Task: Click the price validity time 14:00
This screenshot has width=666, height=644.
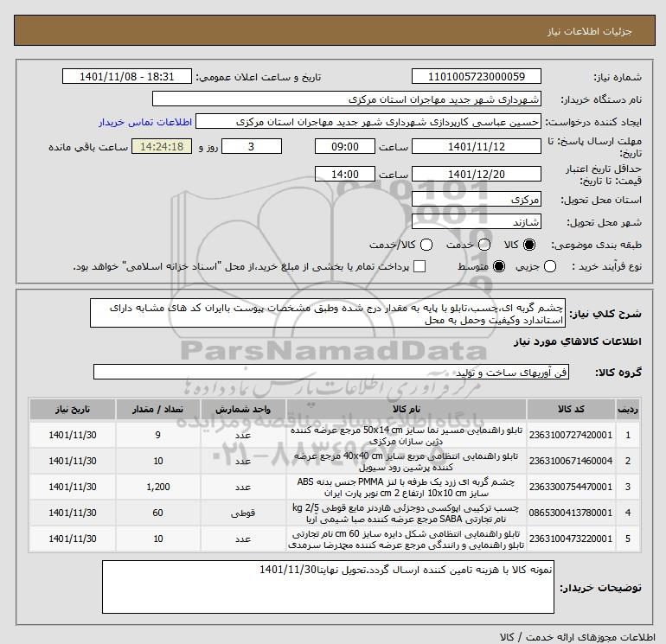Action: 345,174
